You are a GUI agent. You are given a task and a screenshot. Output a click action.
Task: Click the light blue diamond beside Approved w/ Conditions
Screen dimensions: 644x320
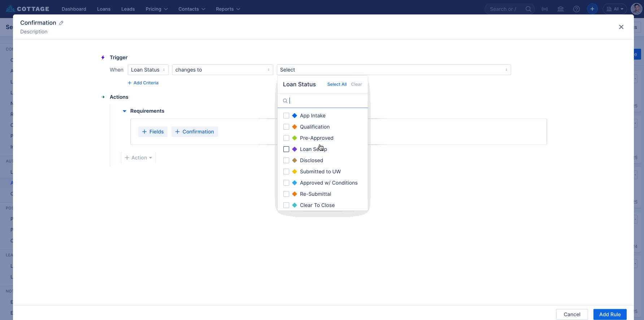click(x=295, y=183)
